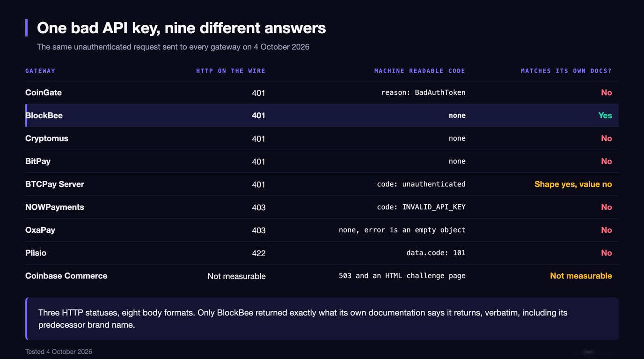Click 'code: INVALID_API_KEY' in NOWPayments row
This screenshot has width=644, height=359.
click(421, 207)
